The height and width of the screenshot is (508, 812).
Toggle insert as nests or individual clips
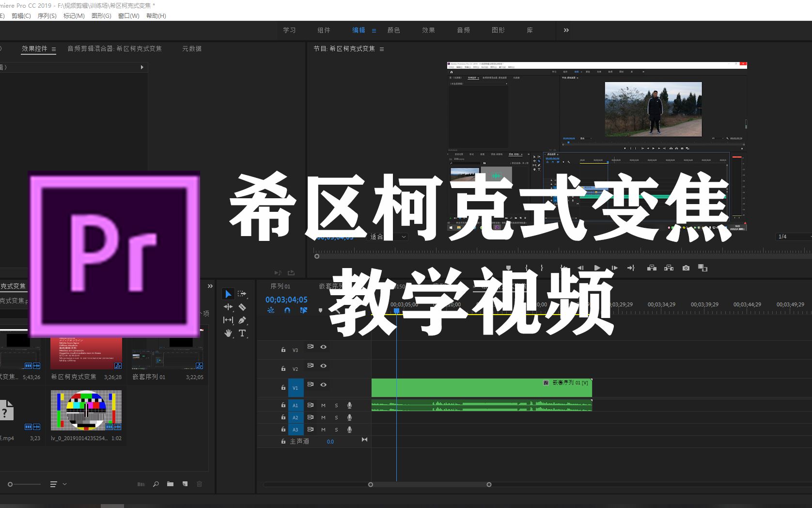click(271, 310)
